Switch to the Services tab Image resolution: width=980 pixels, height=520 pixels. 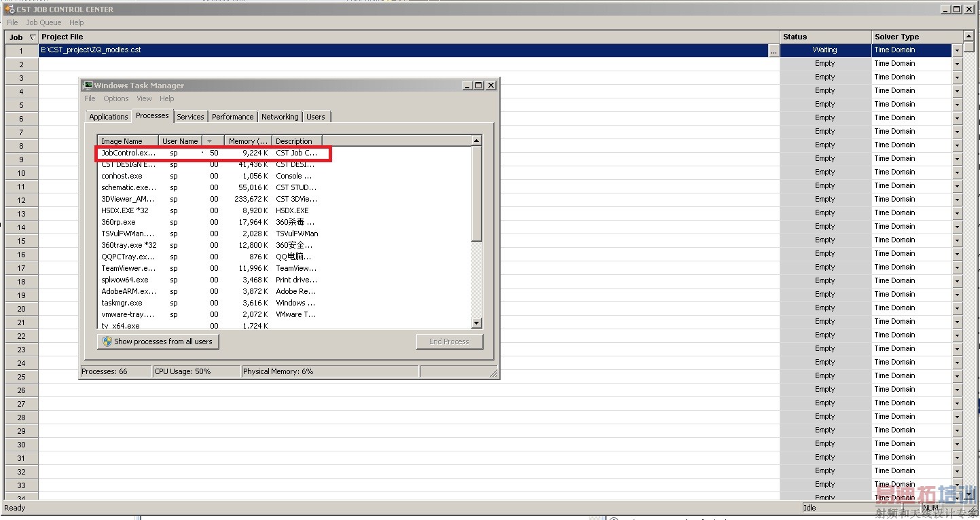[x=190, y=117]
